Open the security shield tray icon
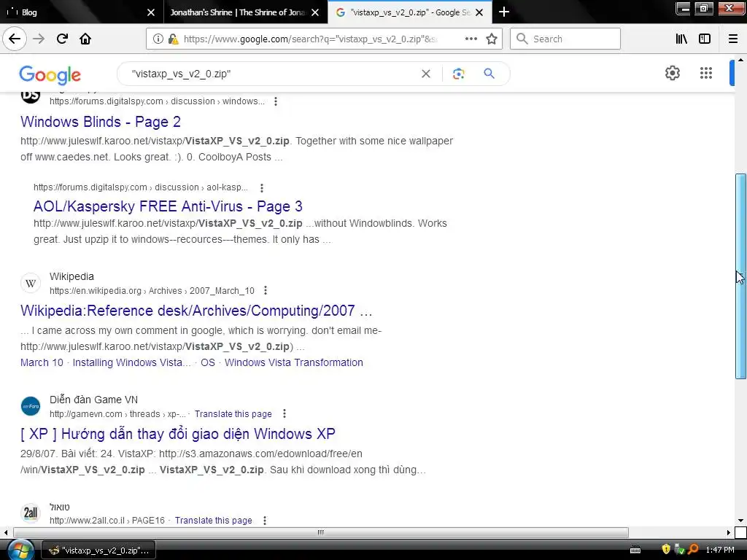This screenshot has width=747, height=560. (665, 550)
